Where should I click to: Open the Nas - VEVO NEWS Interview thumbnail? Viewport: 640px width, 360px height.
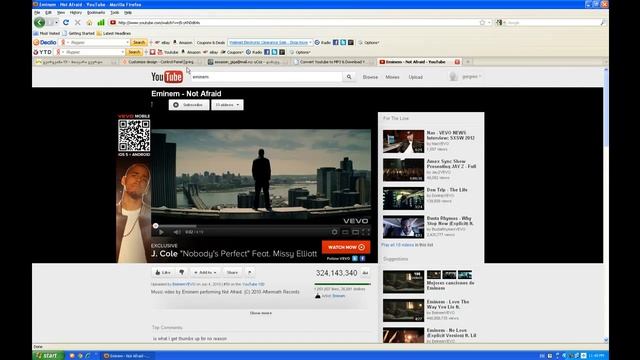(403, 141)
